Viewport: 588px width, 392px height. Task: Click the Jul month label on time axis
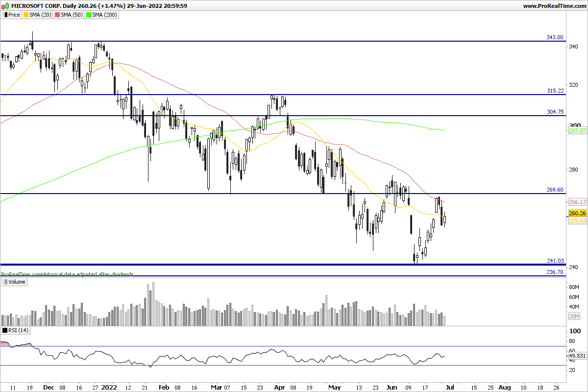[x=451, y=387]
